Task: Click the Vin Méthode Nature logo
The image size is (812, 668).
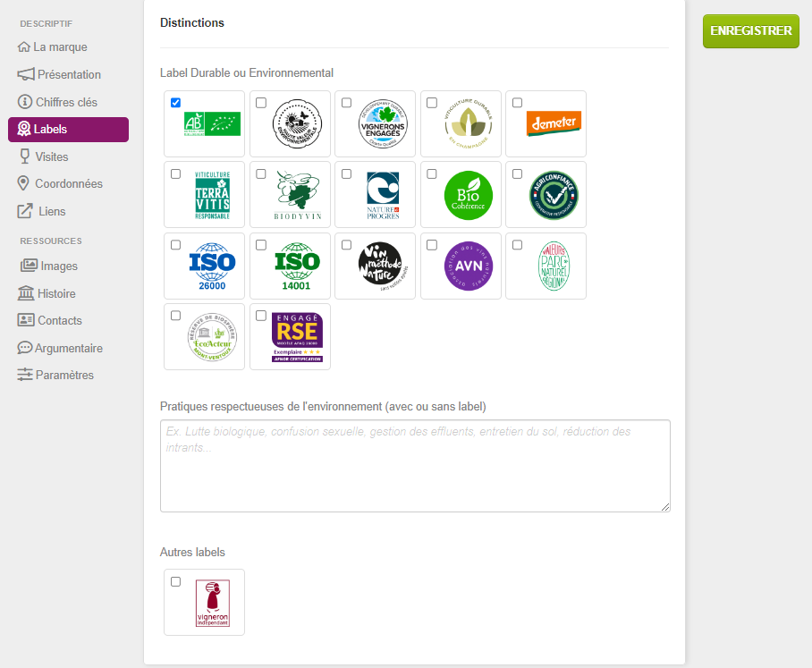Action: pyautogui.click(x=383, y=266)
